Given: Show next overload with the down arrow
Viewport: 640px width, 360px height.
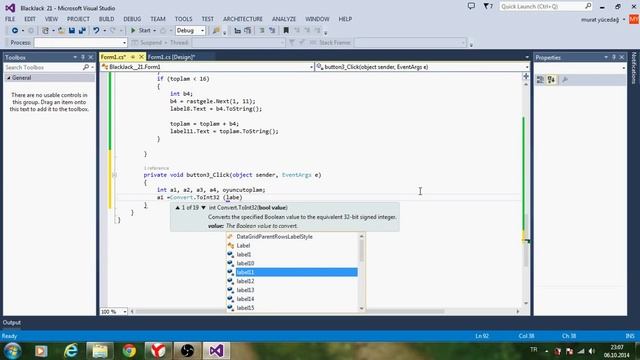Looking at the screenshot, I should (x=203, y=208).
